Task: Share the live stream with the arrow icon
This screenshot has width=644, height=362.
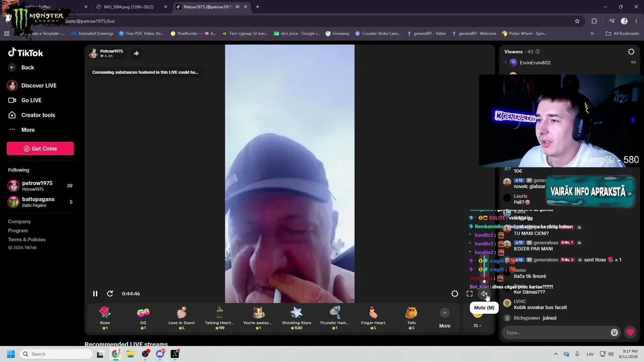Action: click(136, 53)
